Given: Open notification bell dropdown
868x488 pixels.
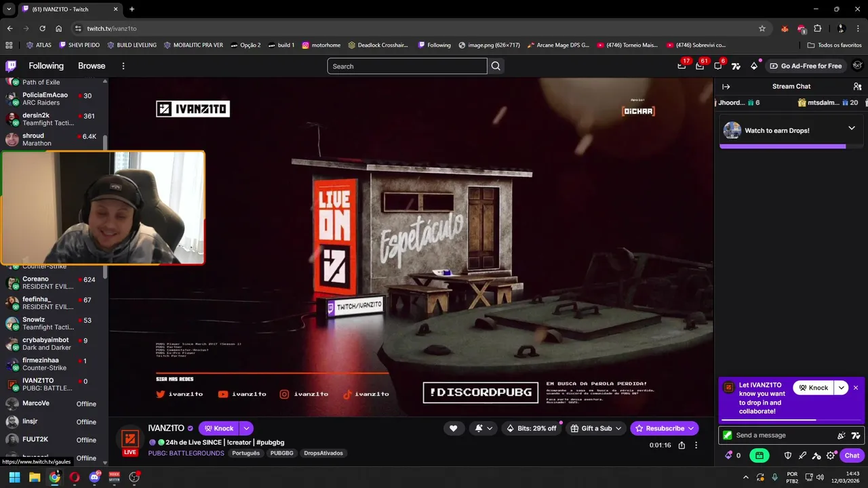Looking at the screenshot, I should click(x=483, y=428).
